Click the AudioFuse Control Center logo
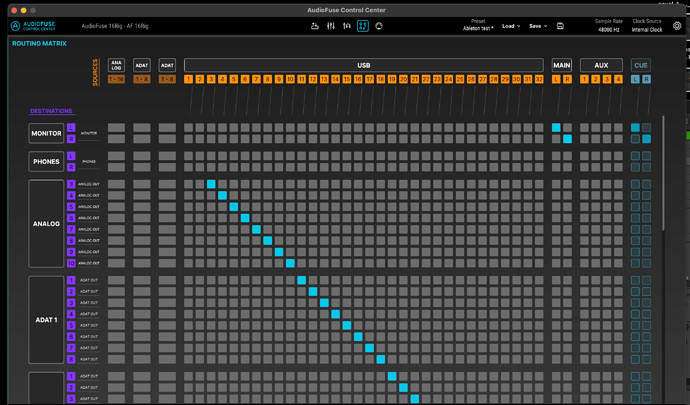Image resolution: width=690 pixels, height=405 pixels. (33, 26)
